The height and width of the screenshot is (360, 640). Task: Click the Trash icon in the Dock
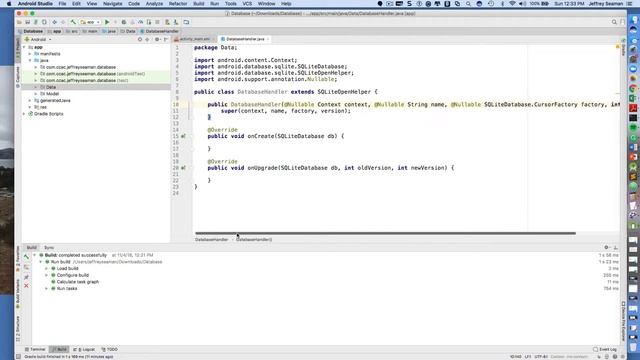click(633, 346)
